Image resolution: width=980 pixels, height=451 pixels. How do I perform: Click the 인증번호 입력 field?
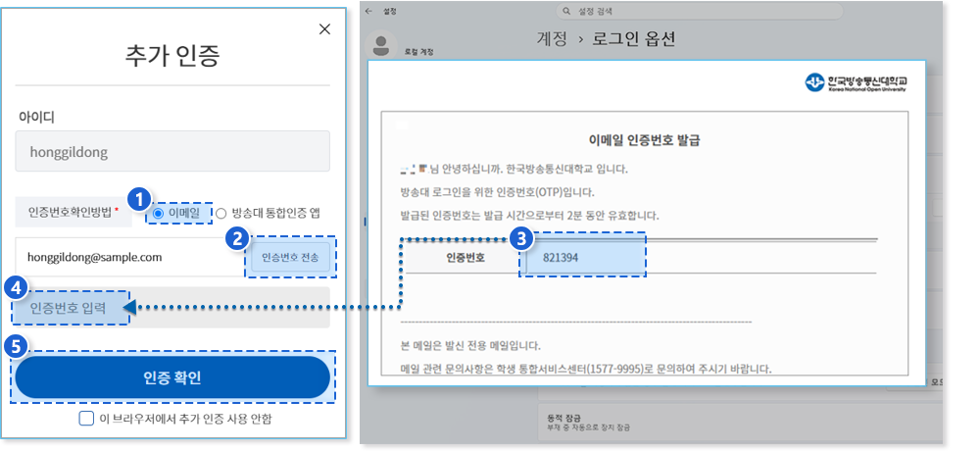pyautogui.click(x=172, y=308)
